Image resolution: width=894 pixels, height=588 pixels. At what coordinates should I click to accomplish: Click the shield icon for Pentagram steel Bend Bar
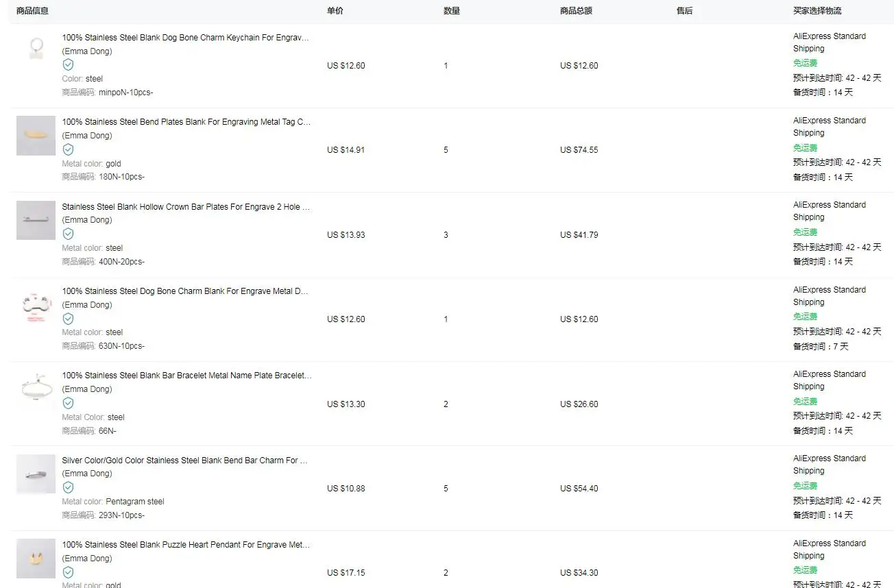point(68,487)
